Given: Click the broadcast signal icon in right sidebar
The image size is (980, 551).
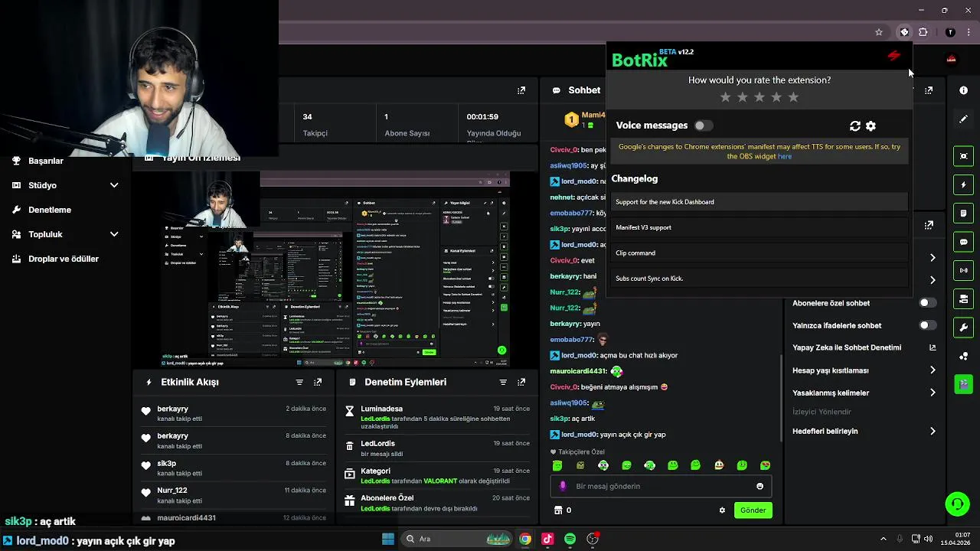Looking at the screenshot, I should [964, 270].
